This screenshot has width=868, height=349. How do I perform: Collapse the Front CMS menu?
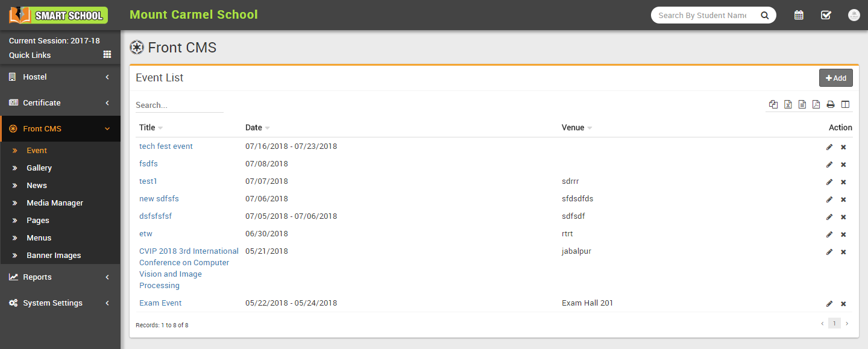coord(60,129)
